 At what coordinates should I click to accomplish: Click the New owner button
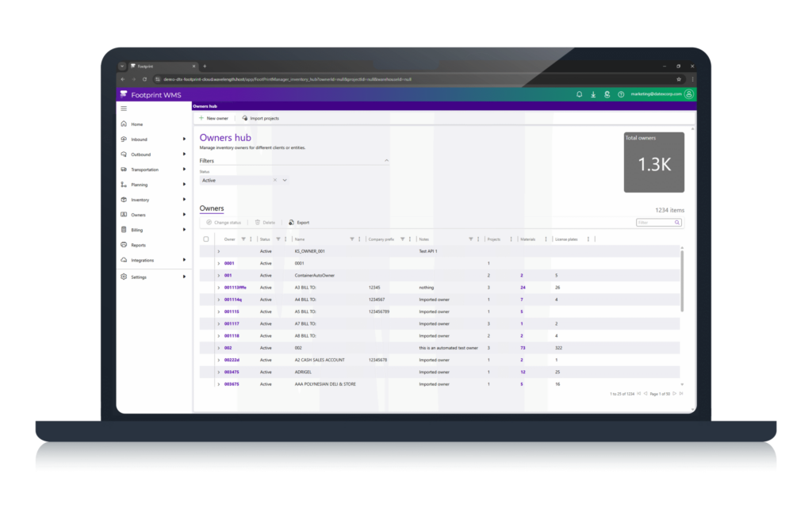pyautogui.click(x=213, y=118)
